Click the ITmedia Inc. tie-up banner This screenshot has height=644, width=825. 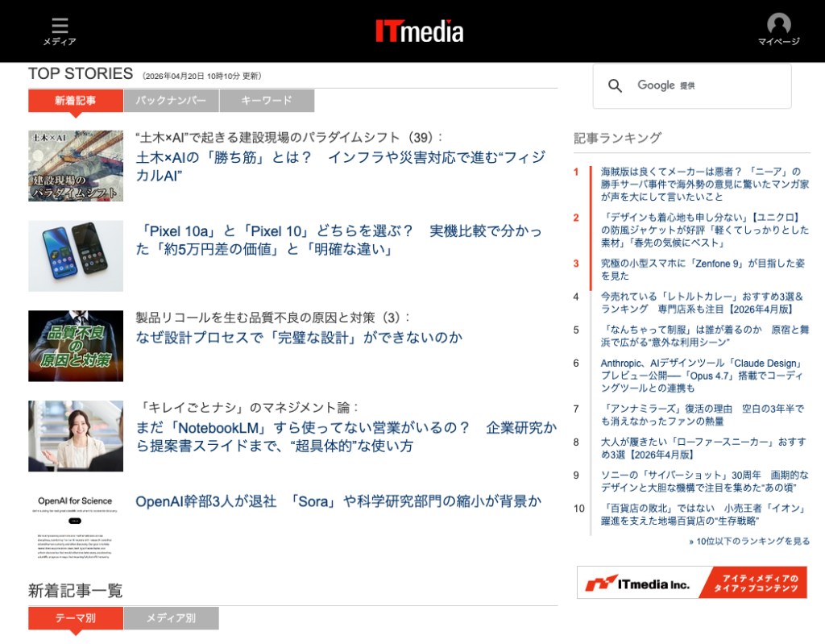point(692,583)
